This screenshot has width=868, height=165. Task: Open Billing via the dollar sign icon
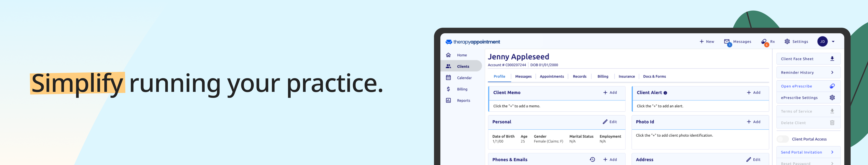(448, 89)
